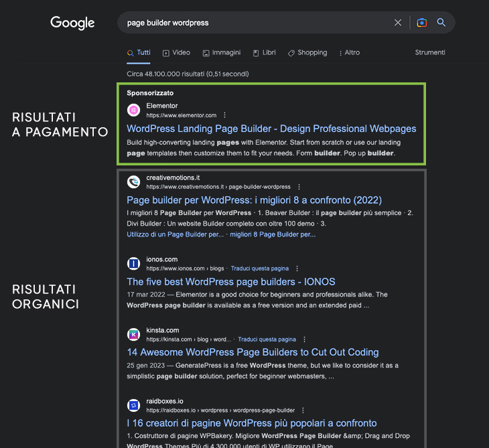Switch to the Immagini tab
This screenshot has width=489, height=448.
(222, 53)
